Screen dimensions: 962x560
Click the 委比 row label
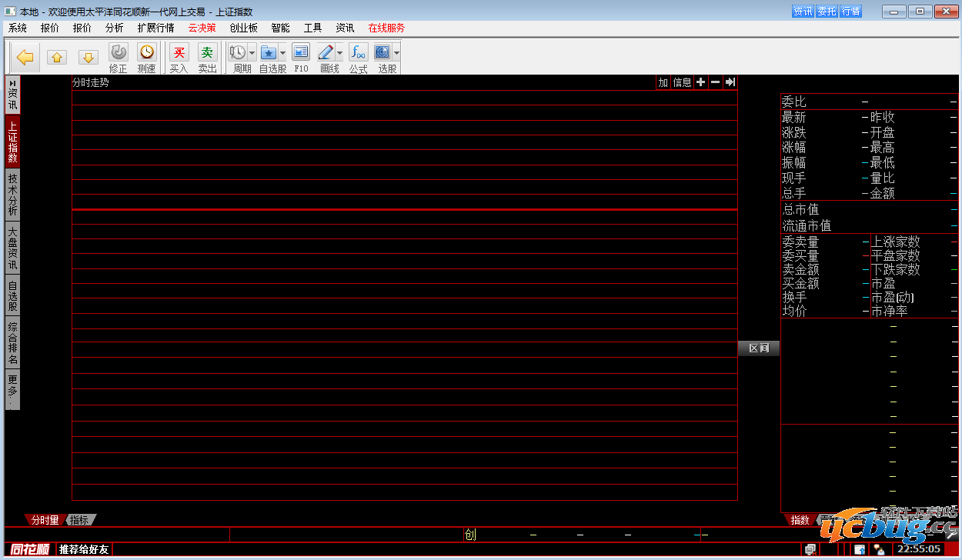[x=794, y=102]
